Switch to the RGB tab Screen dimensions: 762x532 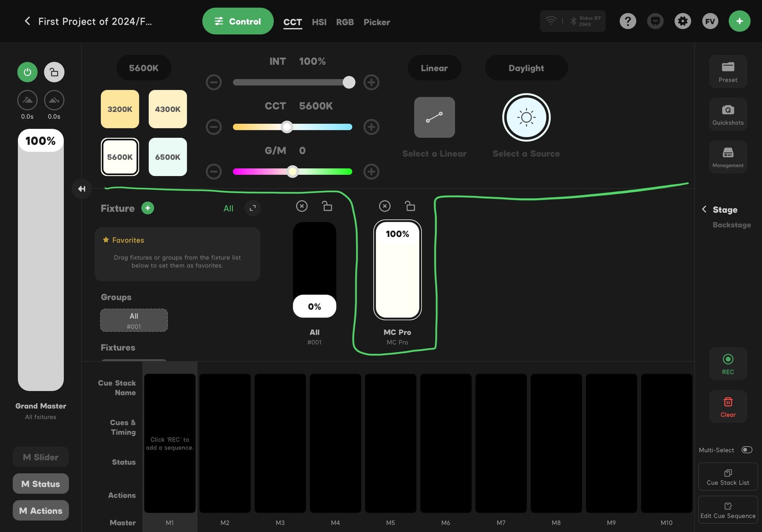pos(344,22)
